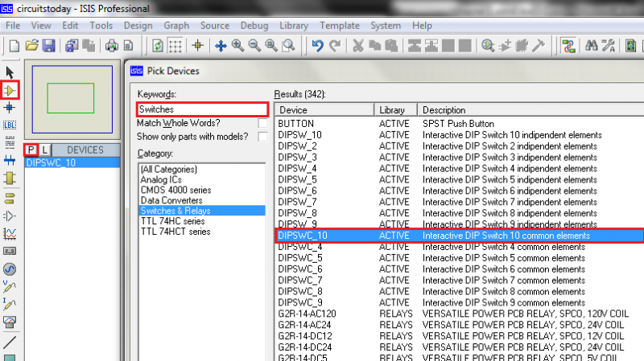Select the Junction dot tool
This screenshot has height=361, width=644.
[x=10, y=107]
